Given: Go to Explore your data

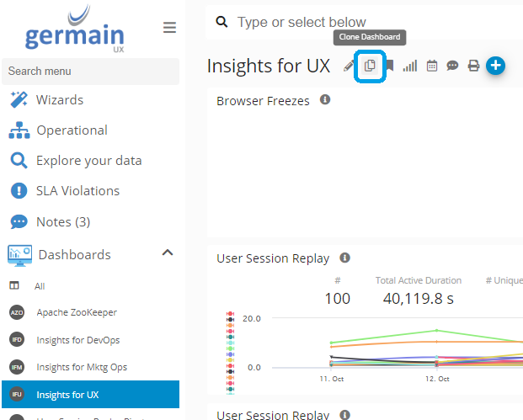Looking at the screenshot, I should point(88,161).
